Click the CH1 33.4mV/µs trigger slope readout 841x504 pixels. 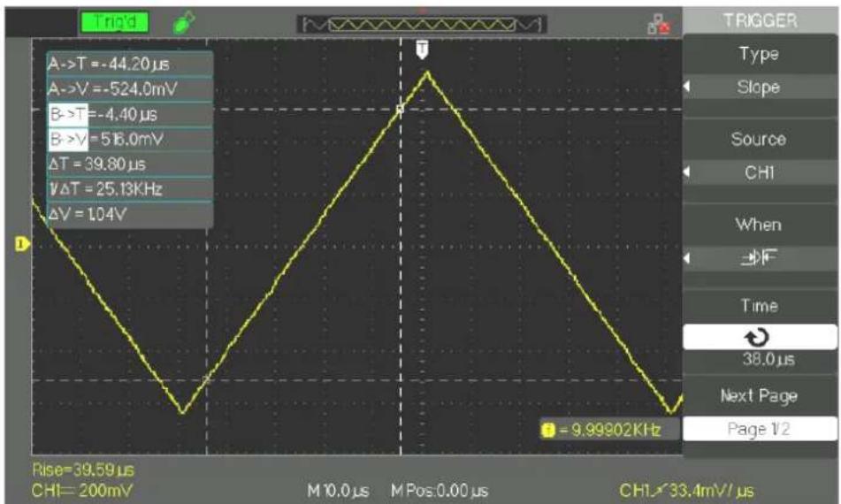pos(686,491)
